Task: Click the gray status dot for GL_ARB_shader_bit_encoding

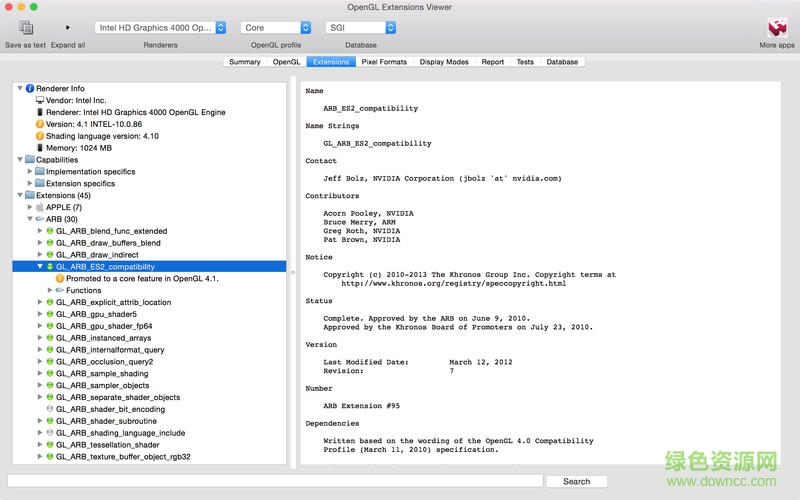Action: 50,409
